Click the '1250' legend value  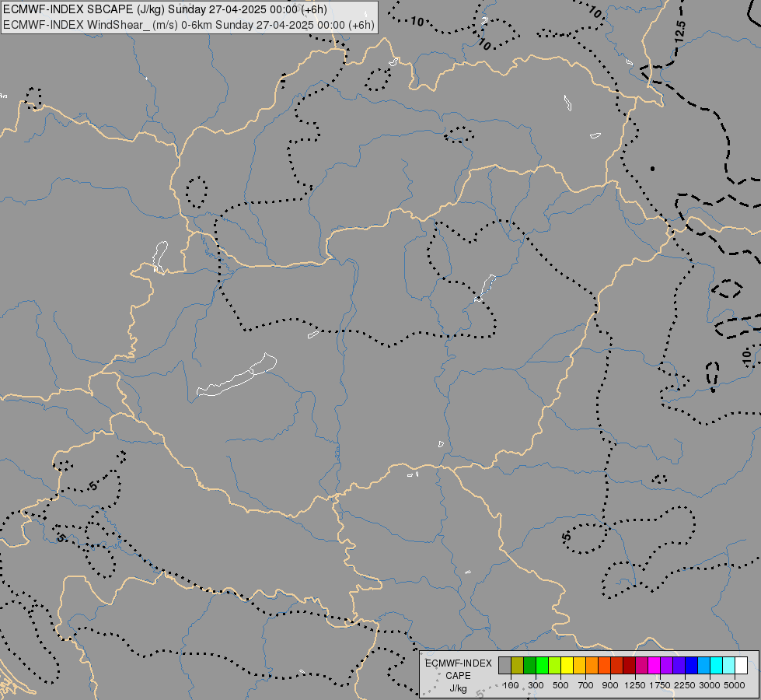(635, 685)
